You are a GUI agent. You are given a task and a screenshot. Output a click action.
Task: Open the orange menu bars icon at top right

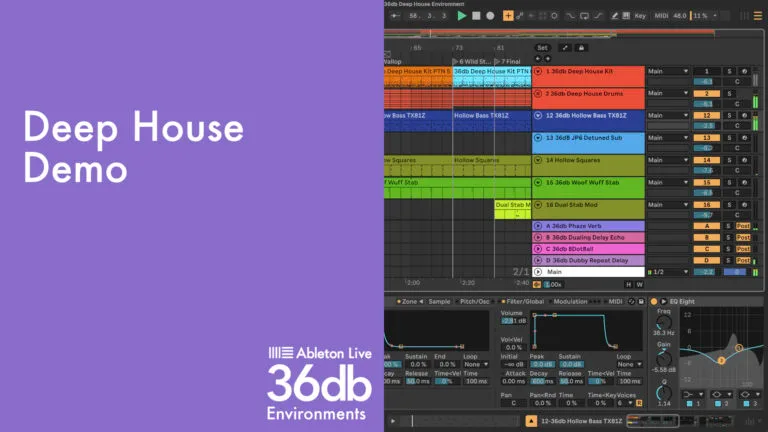pos(758,16)
